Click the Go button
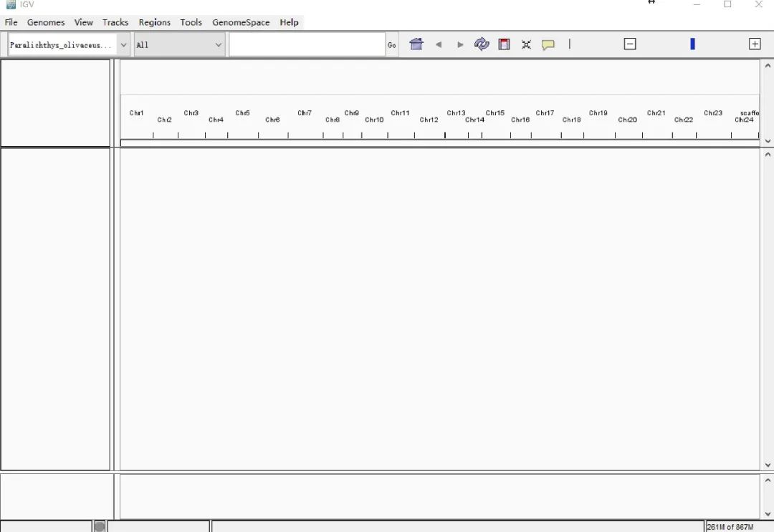774x532 pixels. tap(392, 45)
